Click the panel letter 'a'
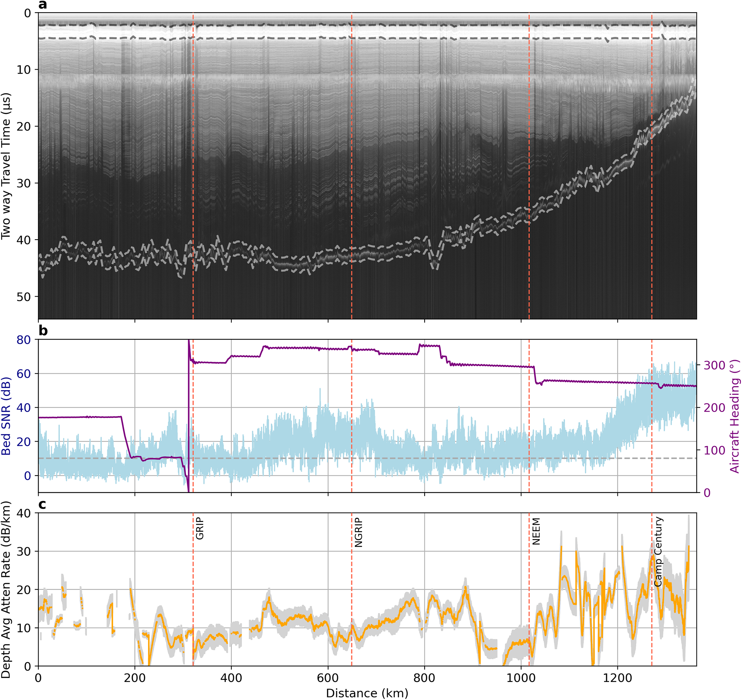The width and height of the screenshot is (742, 700). (x=43, y=4)
